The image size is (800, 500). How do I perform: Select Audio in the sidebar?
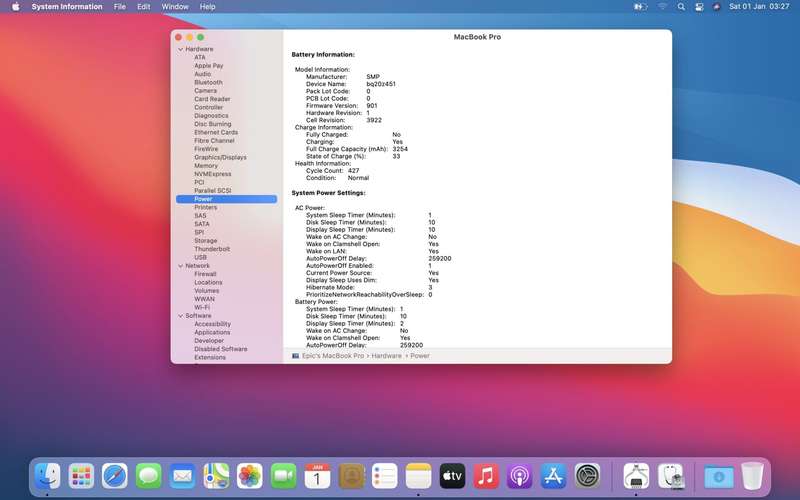(203, 74)
